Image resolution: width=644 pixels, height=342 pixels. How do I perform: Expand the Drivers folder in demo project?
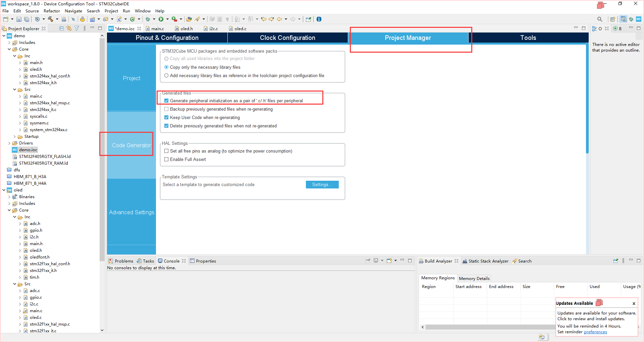[9, 143]
